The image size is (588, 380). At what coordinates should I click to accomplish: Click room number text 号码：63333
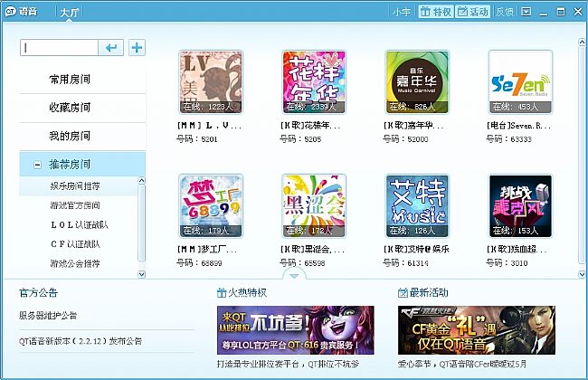tap(509, 139)
